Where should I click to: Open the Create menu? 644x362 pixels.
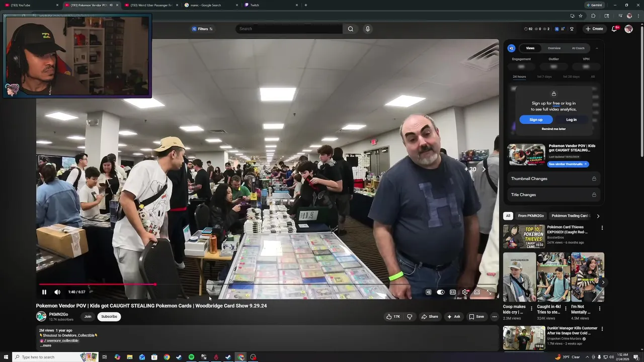pos(594,29)
